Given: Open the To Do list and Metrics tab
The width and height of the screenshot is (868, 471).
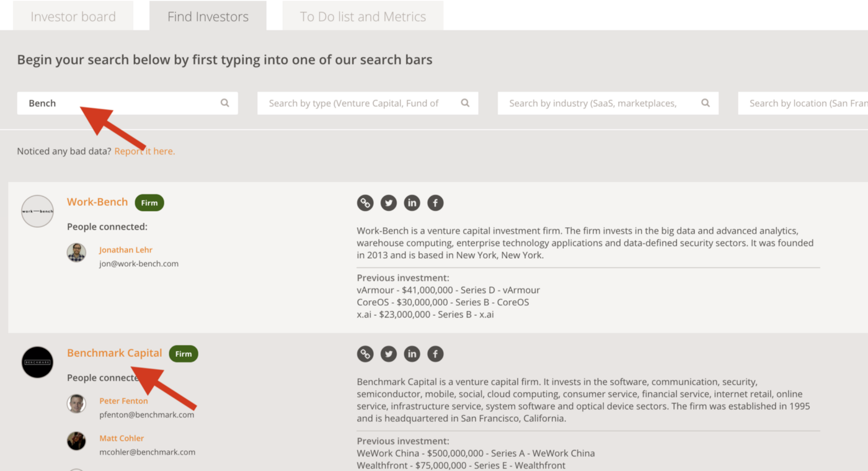Looking at the screenshot, I should click(x=363, y=16).
